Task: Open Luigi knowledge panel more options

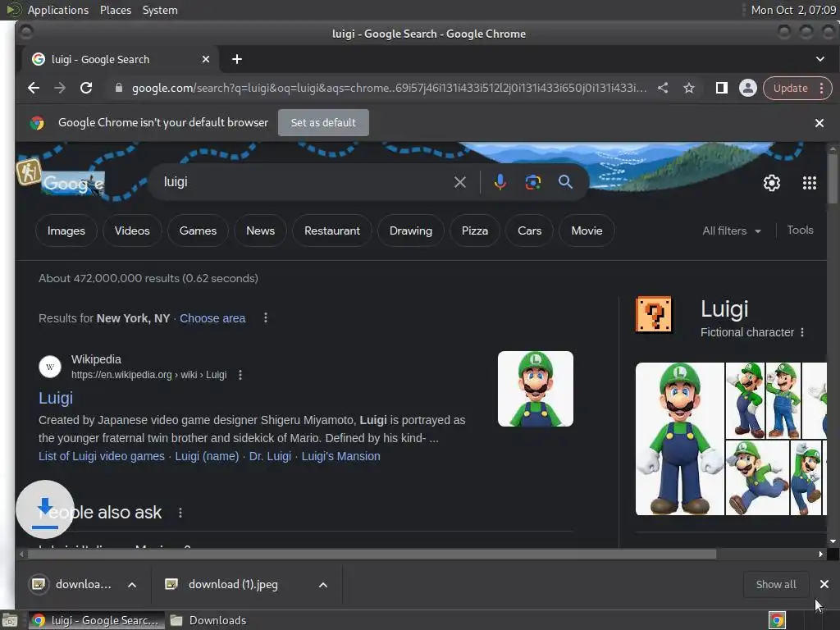Action: (x=802, y=333)
